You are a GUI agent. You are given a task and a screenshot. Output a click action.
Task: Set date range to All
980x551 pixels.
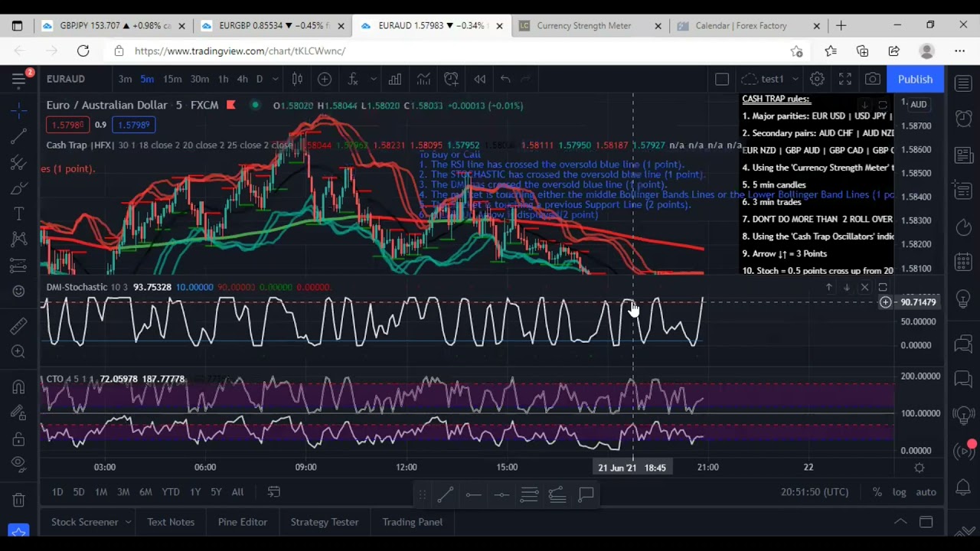237,492
